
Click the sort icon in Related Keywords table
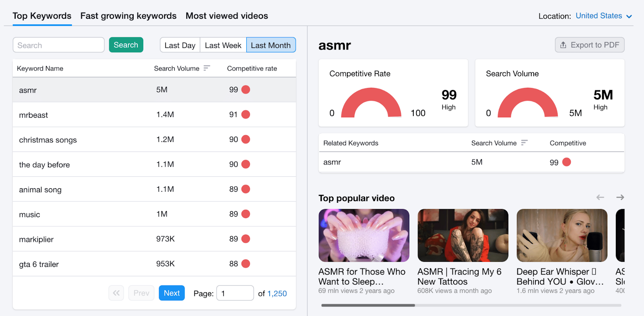pyautogui.click(x=524, y=143)
